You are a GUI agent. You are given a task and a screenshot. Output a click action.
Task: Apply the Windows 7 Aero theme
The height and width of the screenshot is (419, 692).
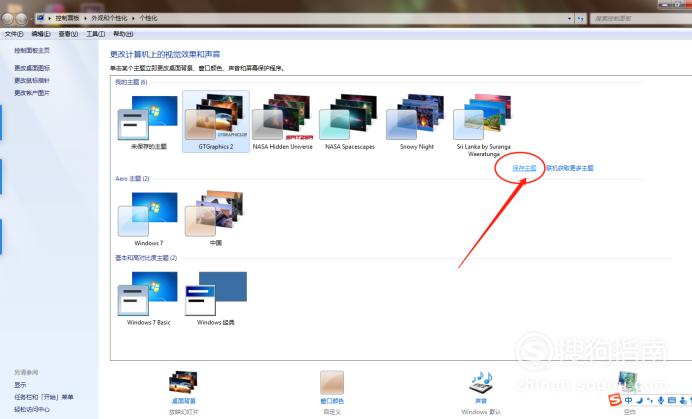tap(148, 219)
